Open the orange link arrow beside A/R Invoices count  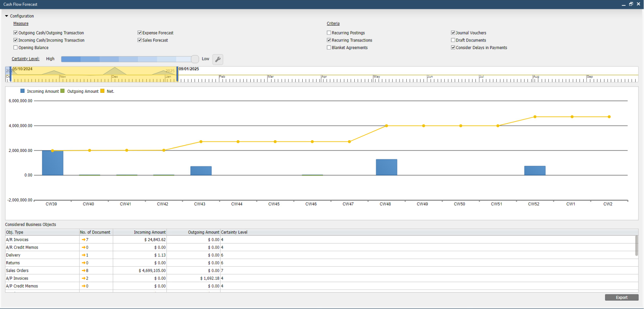[83, 240]
